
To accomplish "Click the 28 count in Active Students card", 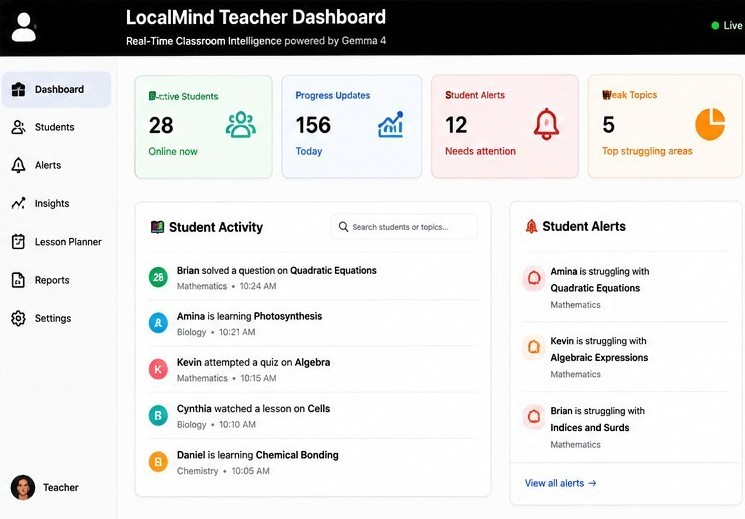I will tap(161, 125).
